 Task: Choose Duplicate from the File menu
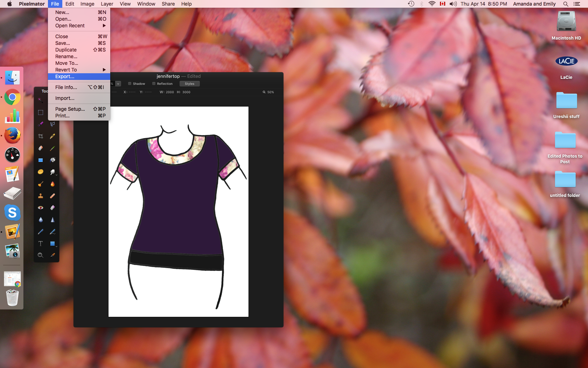[79, 50]
